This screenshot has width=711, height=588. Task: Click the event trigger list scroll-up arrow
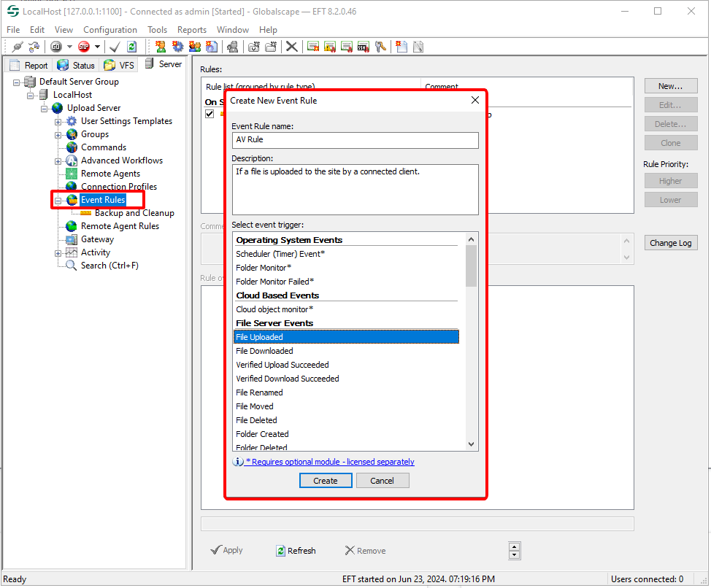(471, 239)
